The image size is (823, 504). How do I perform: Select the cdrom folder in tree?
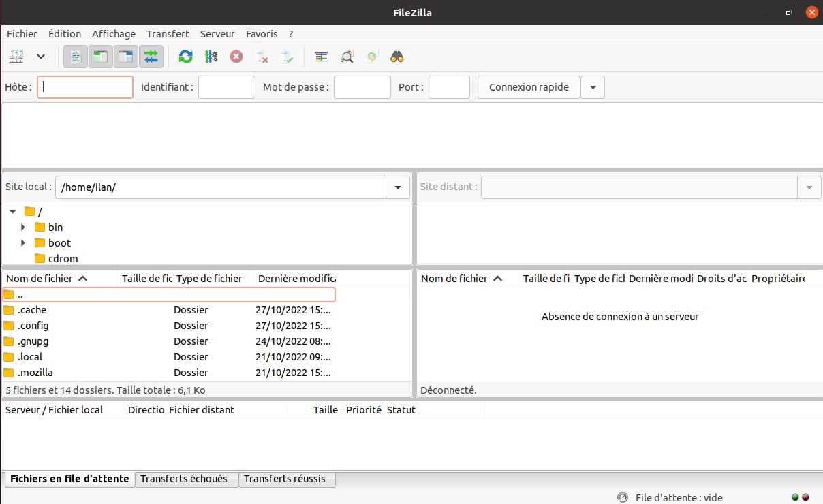[57, 259]
